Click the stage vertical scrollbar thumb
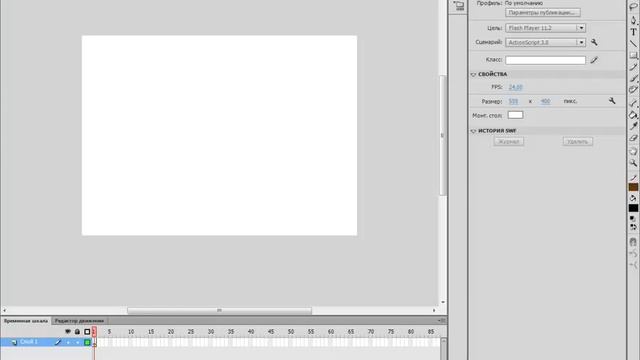This screenshot has height=360, width=640. coord(442,135)
